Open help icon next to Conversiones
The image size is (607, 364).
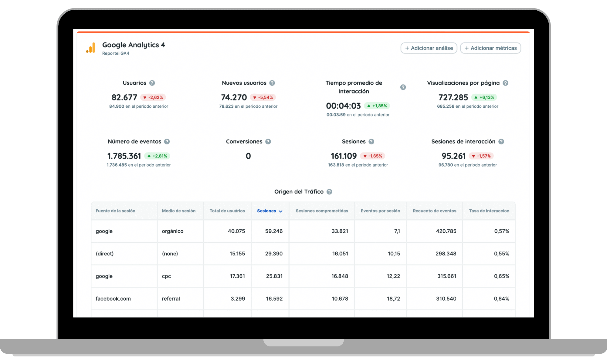pyautogui.click(x=268, y=142)
